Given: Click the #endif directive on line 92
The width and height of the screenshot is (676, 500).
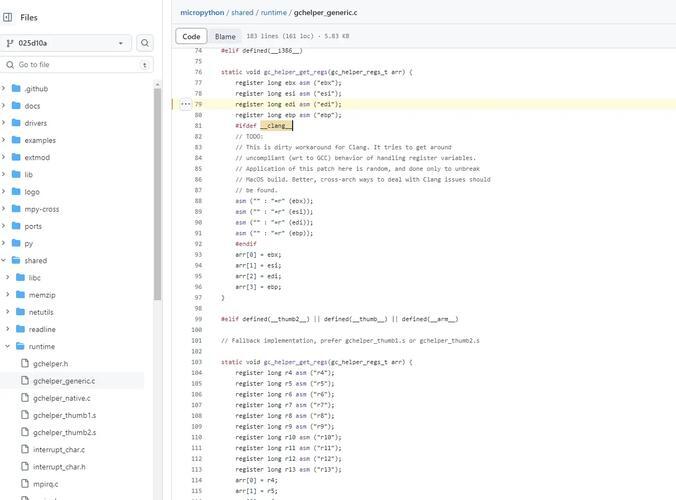Looking at the screenshot, I should coord(246,244).
